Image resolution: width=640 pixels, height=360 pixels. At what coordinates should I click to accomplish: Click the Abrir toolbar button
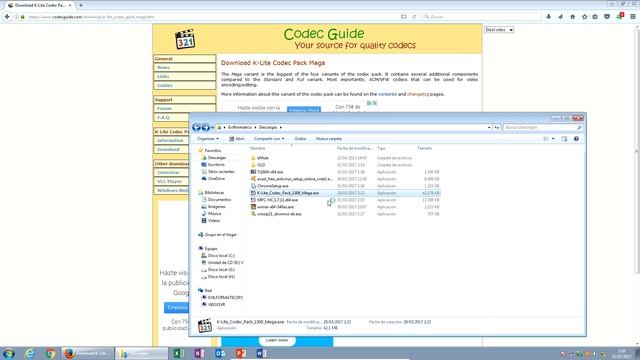237,139
